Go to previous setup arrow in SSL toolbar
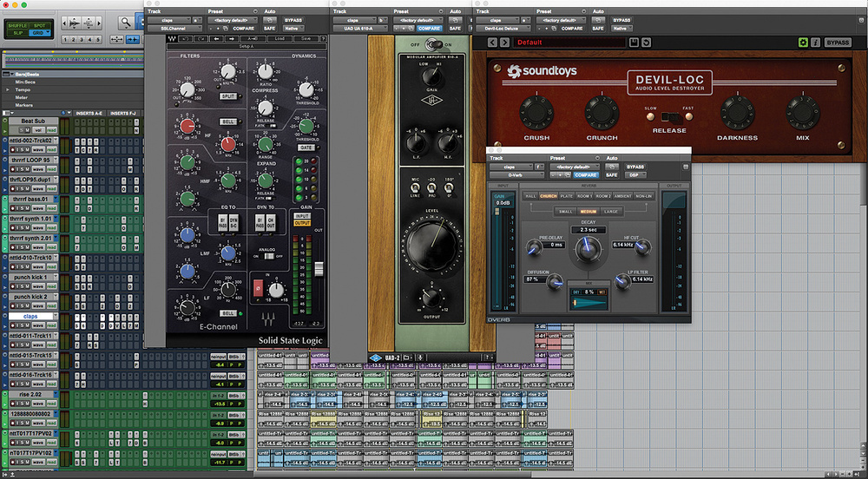Screen dimensions: 868x479 tap(216, 39)
